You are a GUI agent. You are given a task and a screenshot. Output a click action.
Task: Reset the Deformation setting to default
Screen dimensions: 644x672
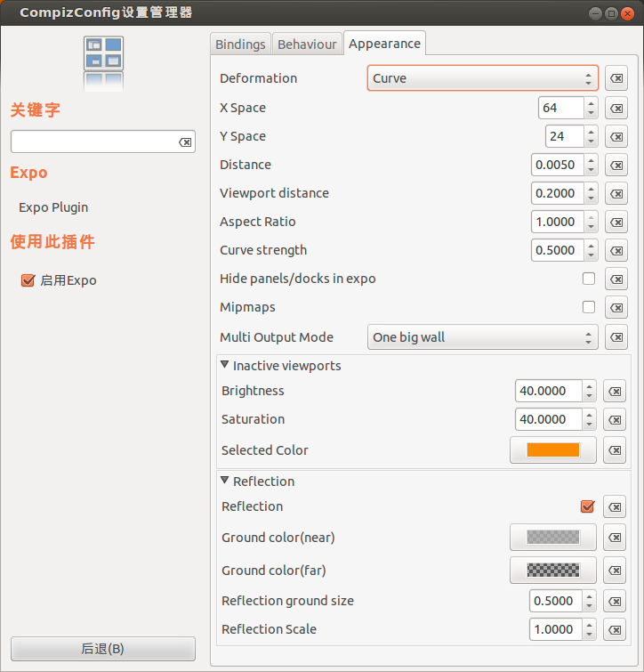pyautogui.click(x=616, y=78)
